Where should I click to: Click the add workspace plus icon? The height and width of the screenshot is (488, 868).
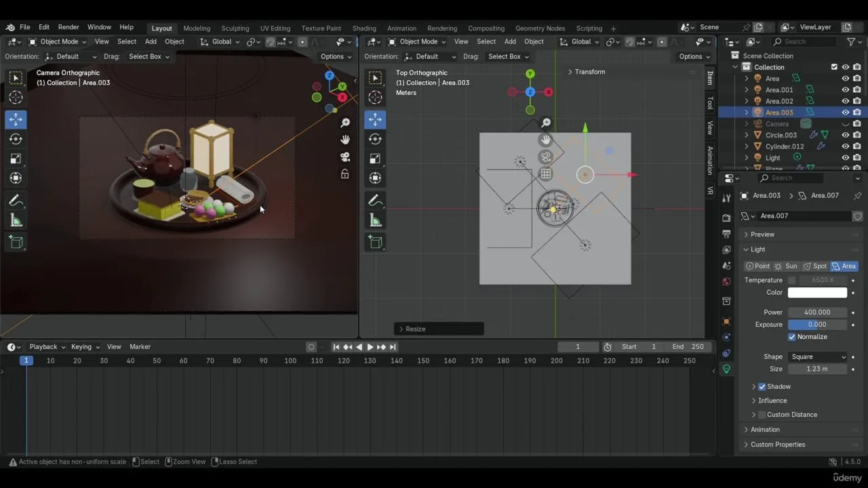tap(613, 28)
